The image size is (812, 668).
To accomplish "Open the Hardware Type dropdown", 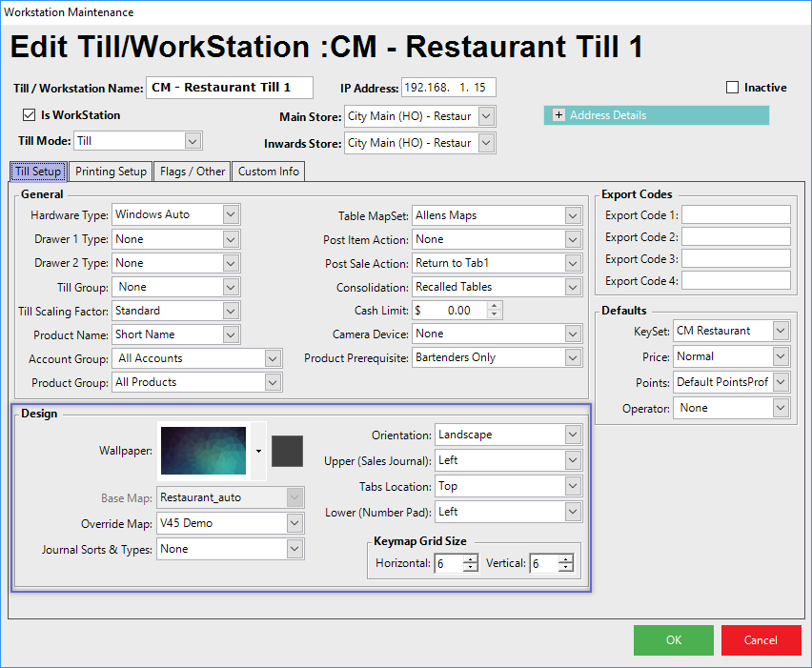I will (231, 214).
